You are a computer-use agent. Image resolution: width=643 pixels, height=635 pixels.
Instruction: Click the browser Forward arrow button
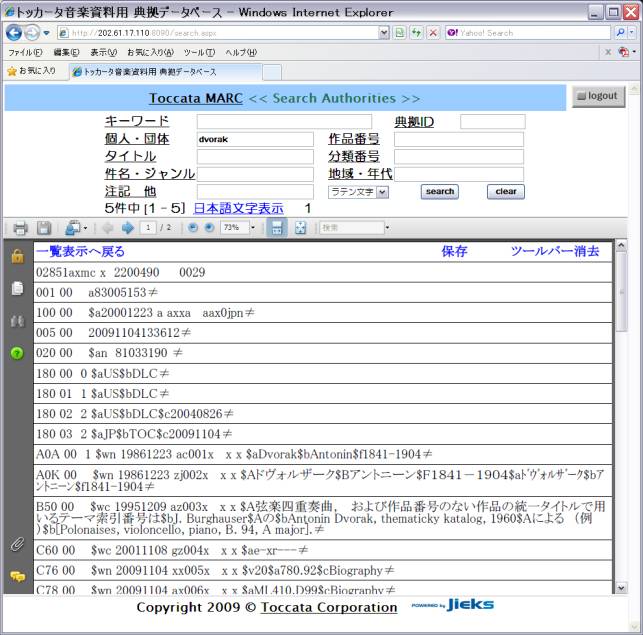[x=32, y=33]
